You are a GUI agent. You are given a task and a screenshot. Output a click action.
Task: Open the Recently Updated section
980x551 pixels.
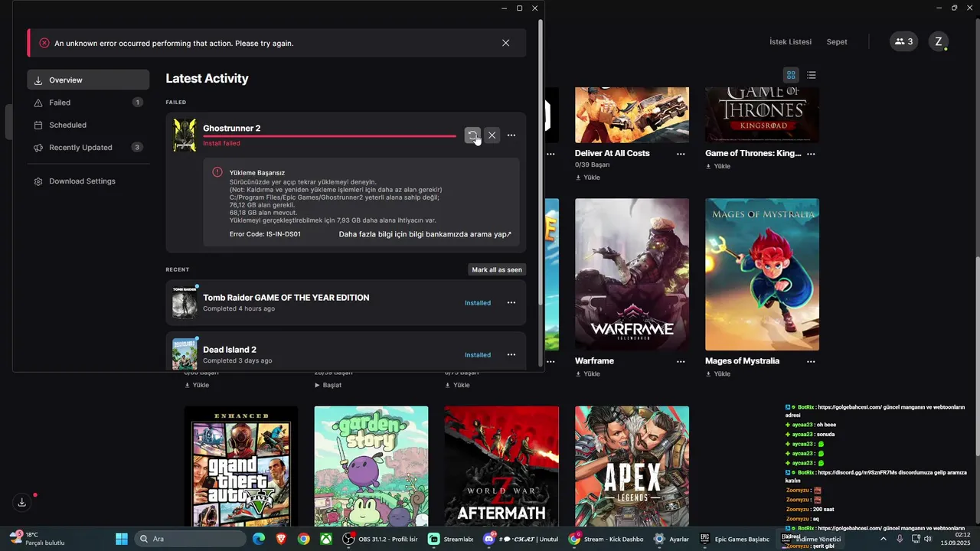[x=88, y=147]
